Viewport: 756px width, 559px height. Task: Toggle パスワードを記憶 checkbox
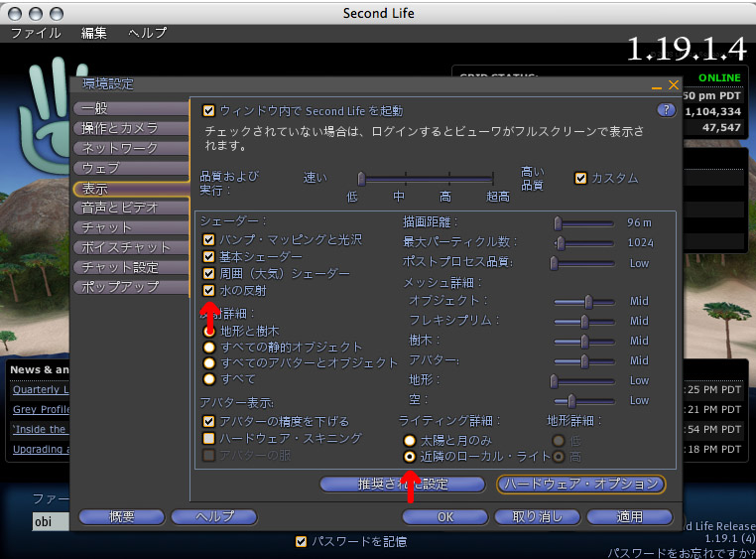[301, 542]
